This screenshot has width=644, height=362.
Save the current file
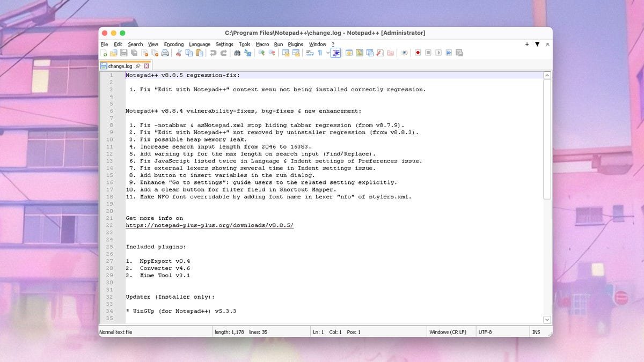coord(125,53)
